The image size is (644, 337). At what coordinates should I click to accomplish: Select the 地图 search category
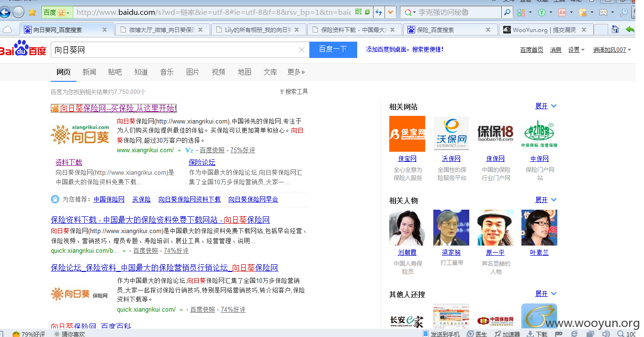point(244,72)
